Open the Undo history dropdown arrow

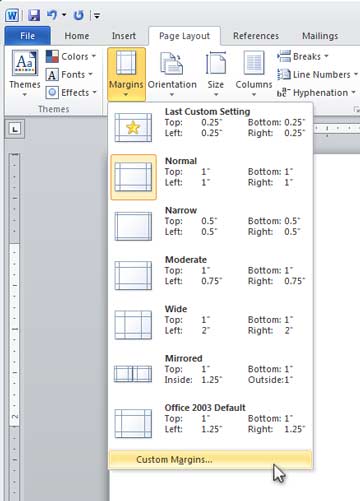[x=64, y=15]
